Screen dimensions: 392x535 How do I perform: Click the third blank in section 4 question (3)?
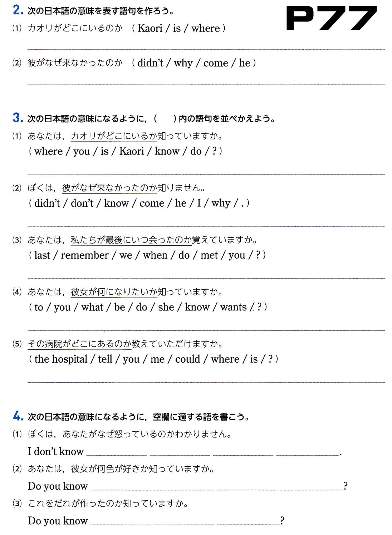click(248, 524)
